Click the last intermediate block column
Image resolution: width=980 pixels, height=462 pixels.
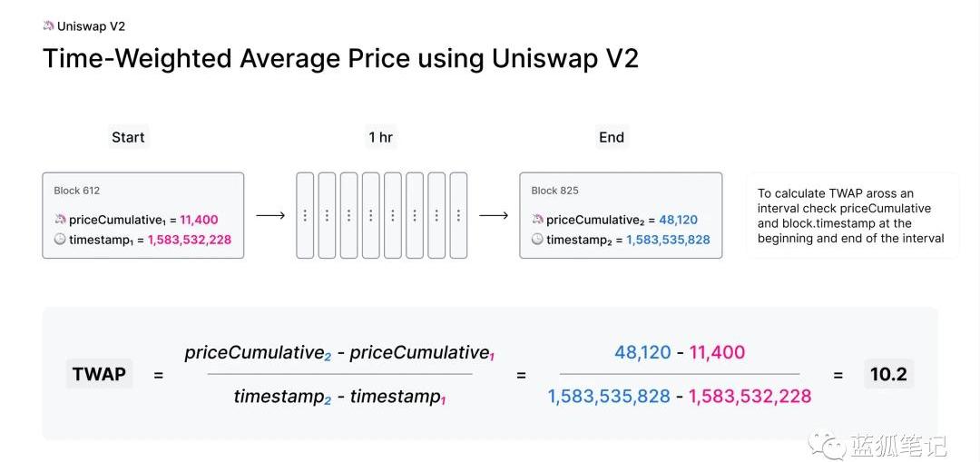tap(458, 216)
